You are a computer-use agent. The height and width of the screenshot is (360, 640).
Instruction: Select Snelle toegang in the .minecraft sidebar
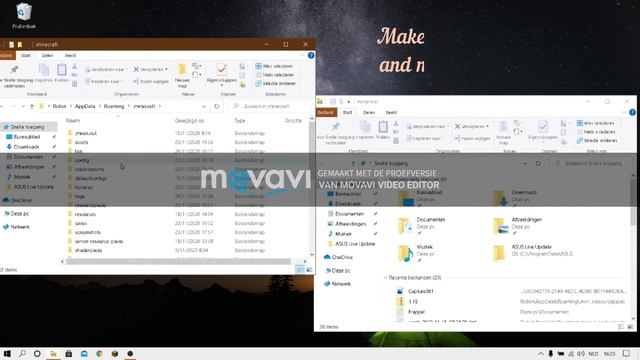pyautogui.click(x=28, y=127)
